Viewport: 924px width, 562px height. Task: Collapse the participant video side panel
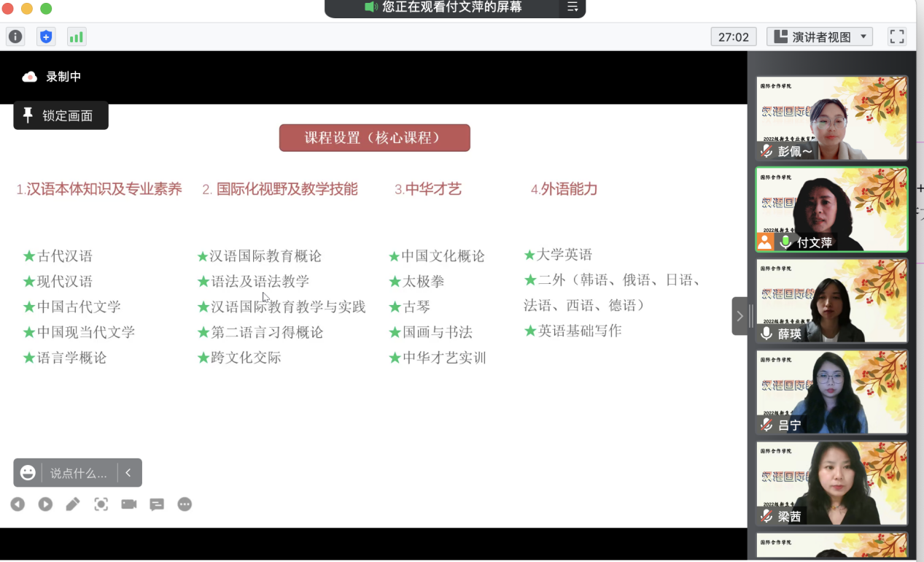(x=739, y=316)
